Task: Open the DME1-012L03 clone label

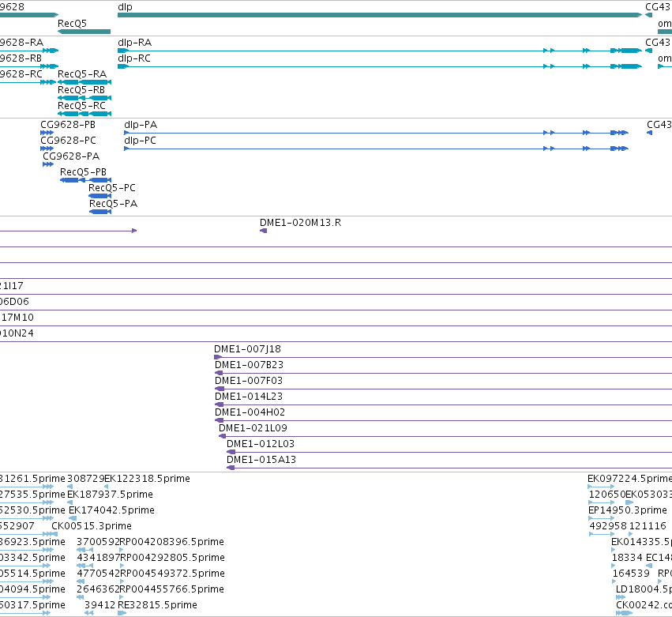Action: tap(261, 444)
